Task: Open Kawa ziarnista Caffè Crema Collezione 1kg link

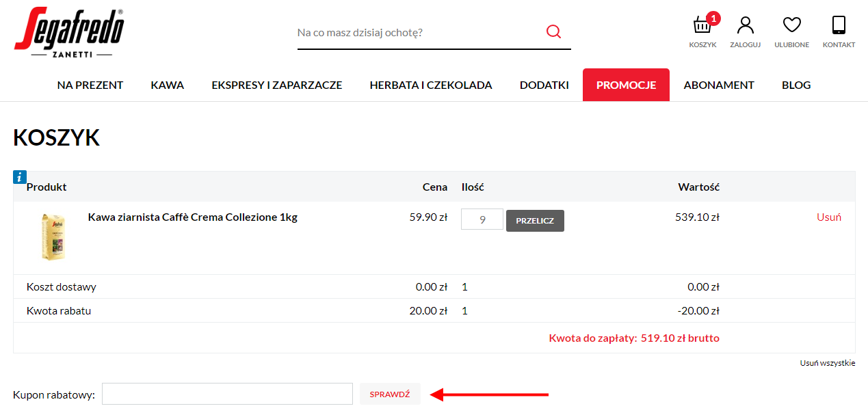Action: click(x=193, y=217)
